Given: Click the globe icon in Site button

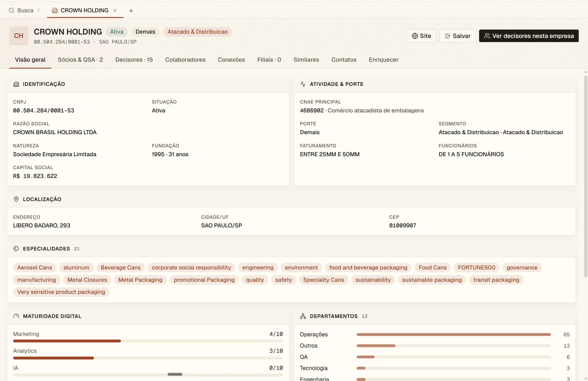Looking at the screenshot, I should pos(415,36).
